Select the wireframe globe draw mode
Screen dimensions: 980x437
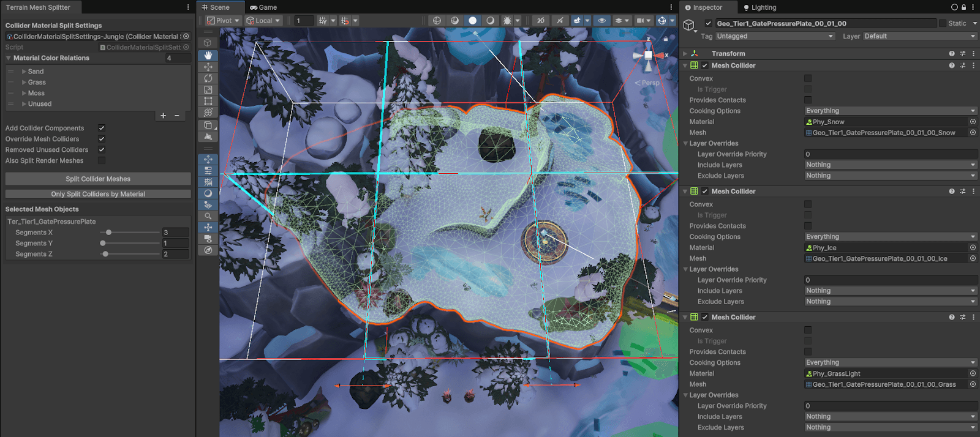coord(437,21)
